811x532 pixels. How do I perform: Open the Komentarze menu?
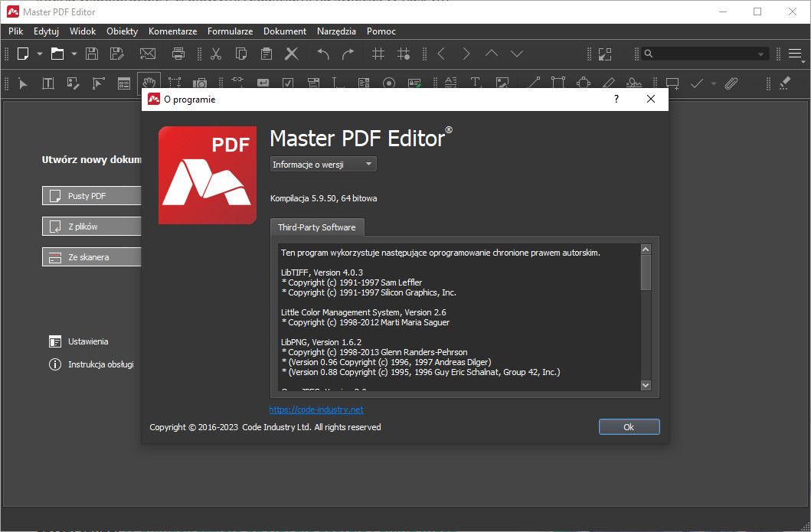click(x=173, y=31)
